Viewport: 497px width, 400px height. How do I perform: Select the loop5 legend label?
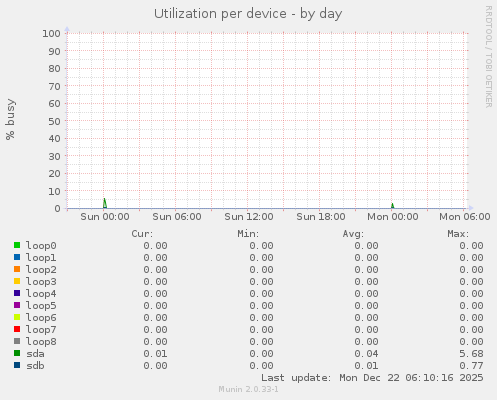(41, 306)
